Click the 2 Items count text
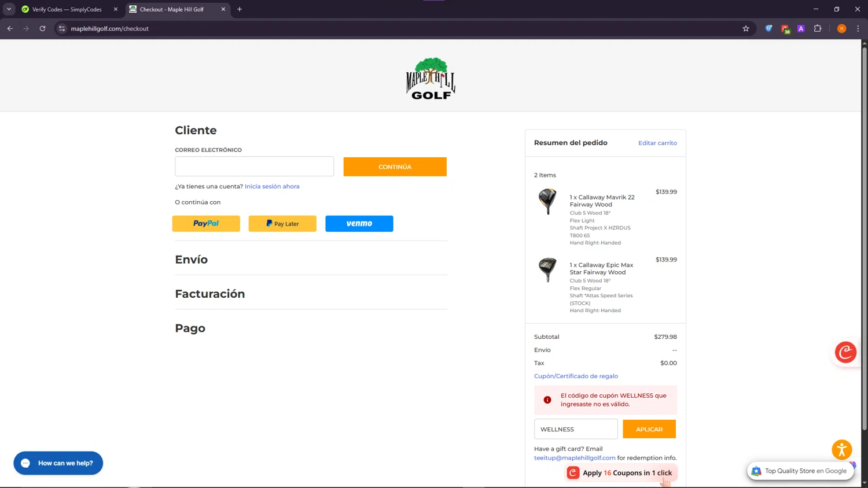 [x=545, y=175]
